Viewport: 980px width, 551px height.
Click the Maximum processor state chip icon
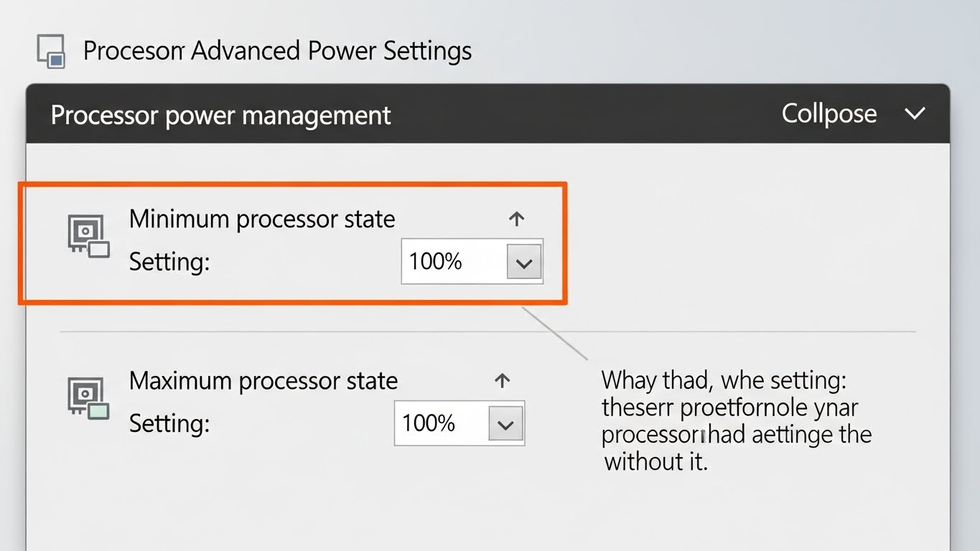(88, 397)
